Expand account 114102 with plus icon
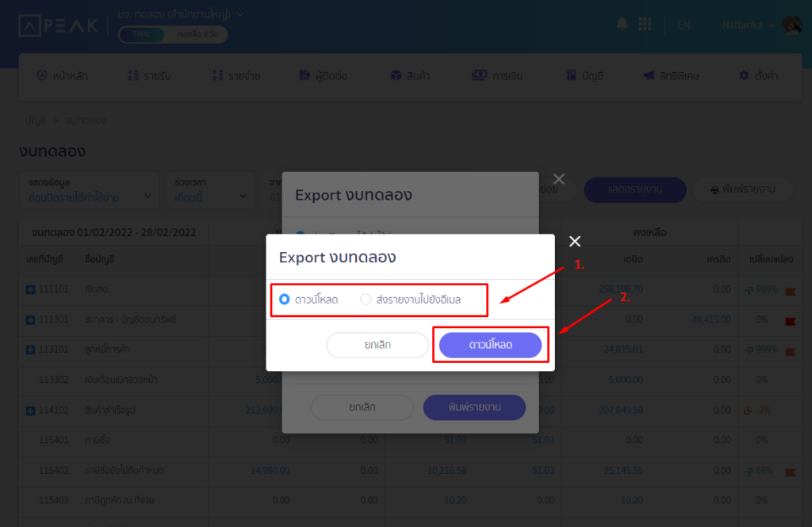 pyautogui.click(x=30, y=411)
